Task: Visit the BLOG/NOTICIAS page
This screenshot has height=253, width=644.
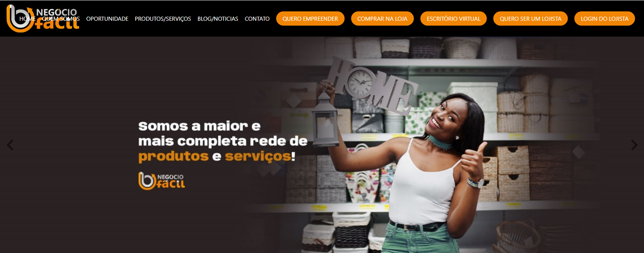Action: click(218, 19)
